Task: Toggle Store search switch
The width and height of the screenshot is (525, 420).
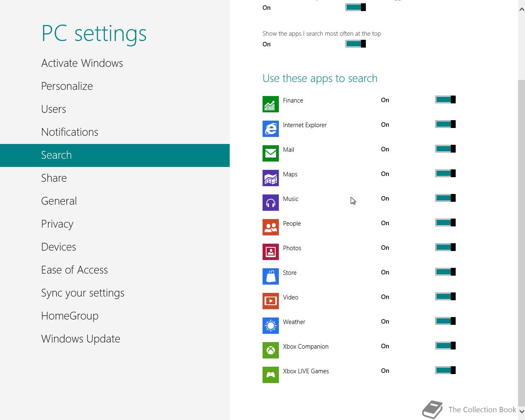Action: 445,272
